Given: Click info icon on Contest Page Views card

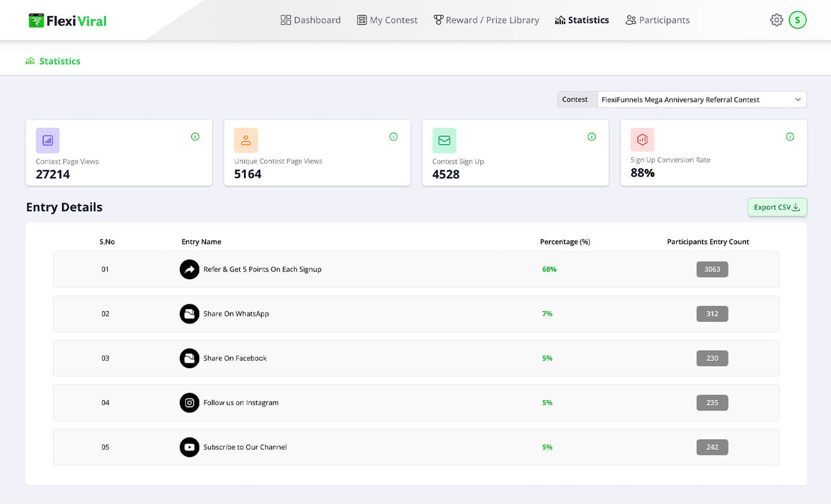Looking at the screenshot, I should pyautogui.click(x=195, y=137).
